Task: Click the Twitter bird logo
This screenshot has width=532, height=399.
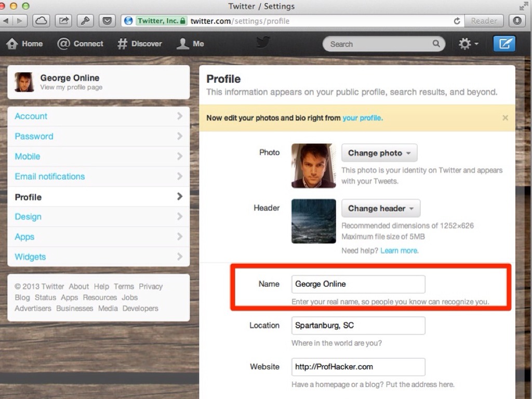Action: click(263, 43)
